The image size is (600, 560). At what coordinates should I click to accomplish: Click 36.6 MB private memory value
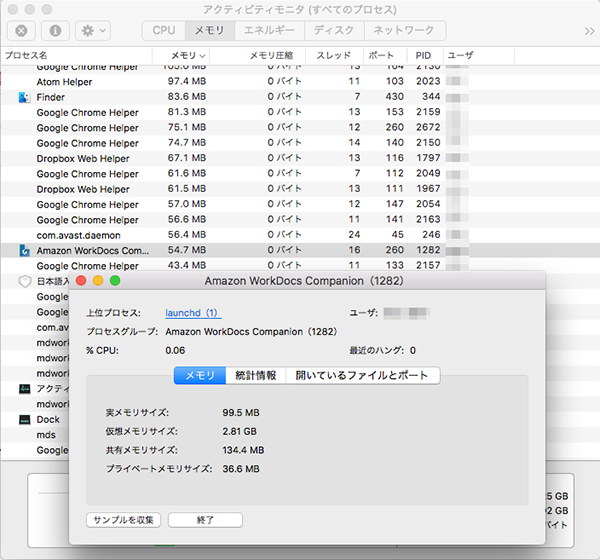coord(241,469)
